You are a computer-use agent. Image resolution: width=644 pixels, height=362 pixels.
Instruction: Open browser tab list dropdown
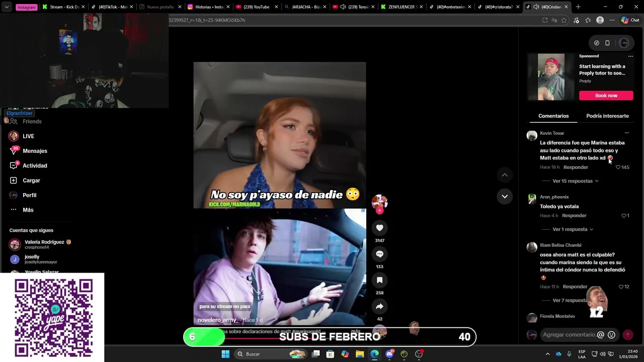pos(7,7)
